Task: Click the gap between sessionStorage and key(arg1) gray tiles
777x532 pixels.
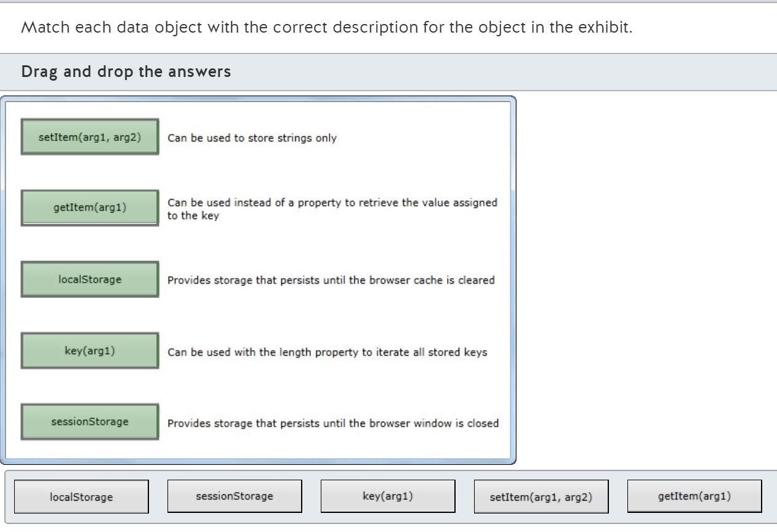Action: (x=311, y=496)
